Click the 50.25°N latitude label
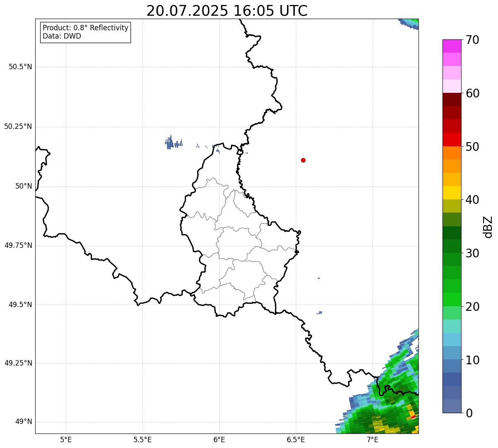498x448 pixels. [18, 126]
